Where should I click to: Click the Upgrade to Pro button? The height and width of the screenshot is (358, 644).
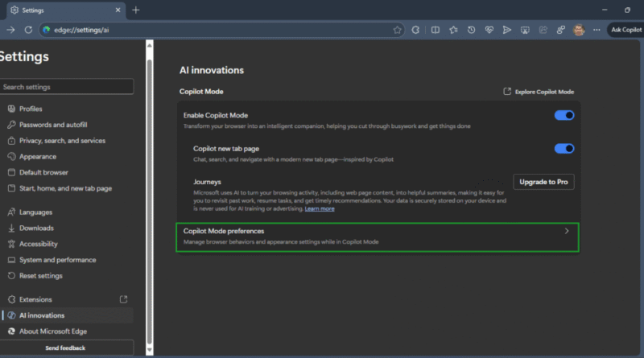pyautogui.click(x=543, y=182)
